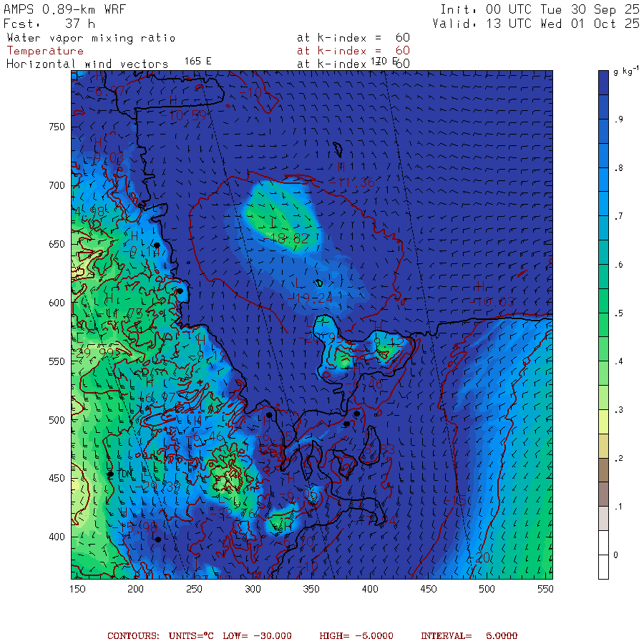644x644 pixels.
Task: Select the white swatch at colorbar bottom
Action: (603, 565)
